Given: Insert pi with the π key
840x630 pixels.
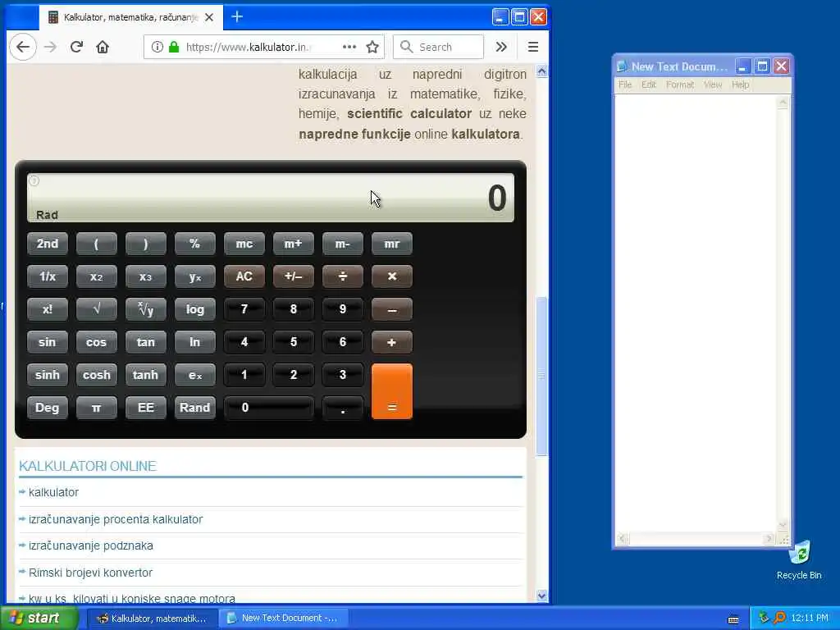Looking at the screenshot, I should (x=97, y=408).
